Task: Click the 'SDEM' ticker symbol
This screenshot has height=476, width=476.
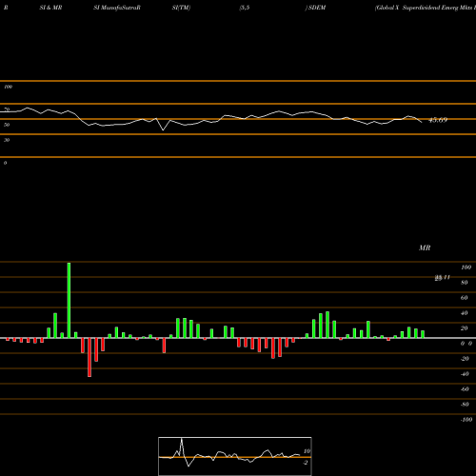Action: click(317, 8)
